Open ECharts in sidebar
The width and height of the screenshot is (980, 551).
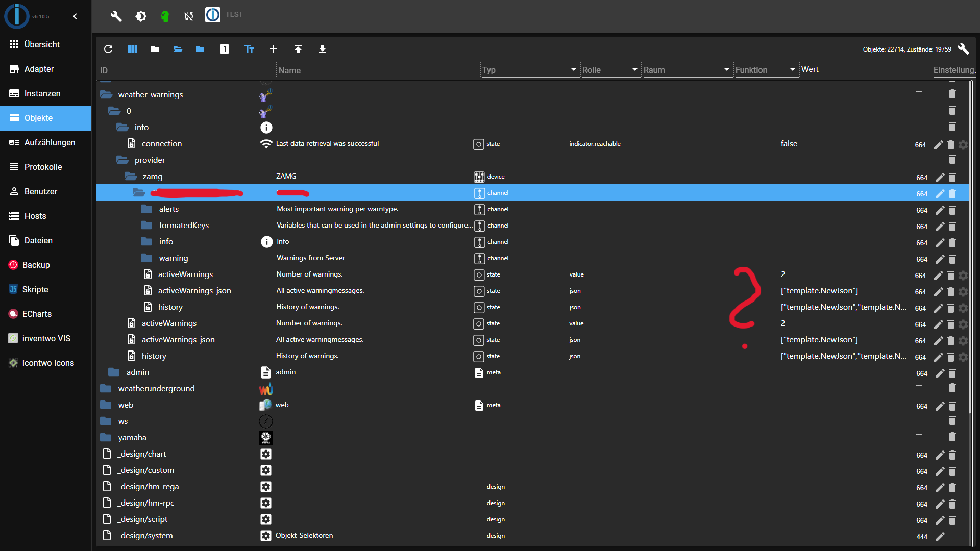point(45,314)
